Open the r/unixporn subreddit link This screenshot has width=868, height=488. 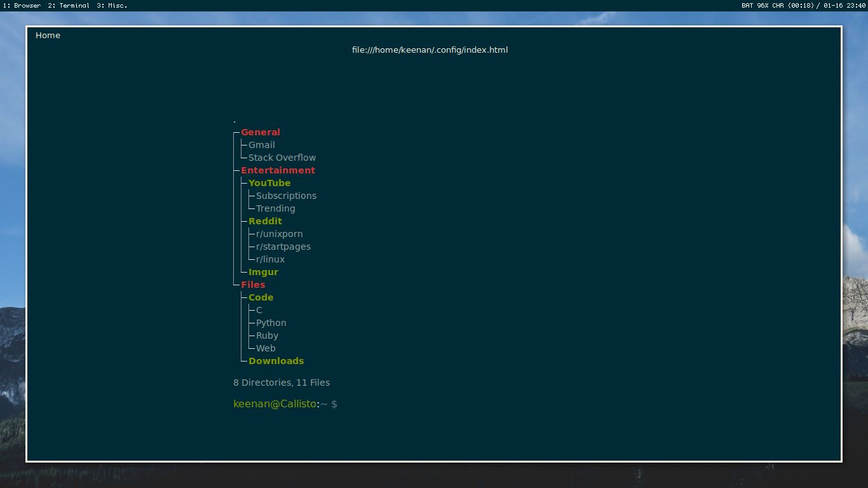(x=279, y=234)
